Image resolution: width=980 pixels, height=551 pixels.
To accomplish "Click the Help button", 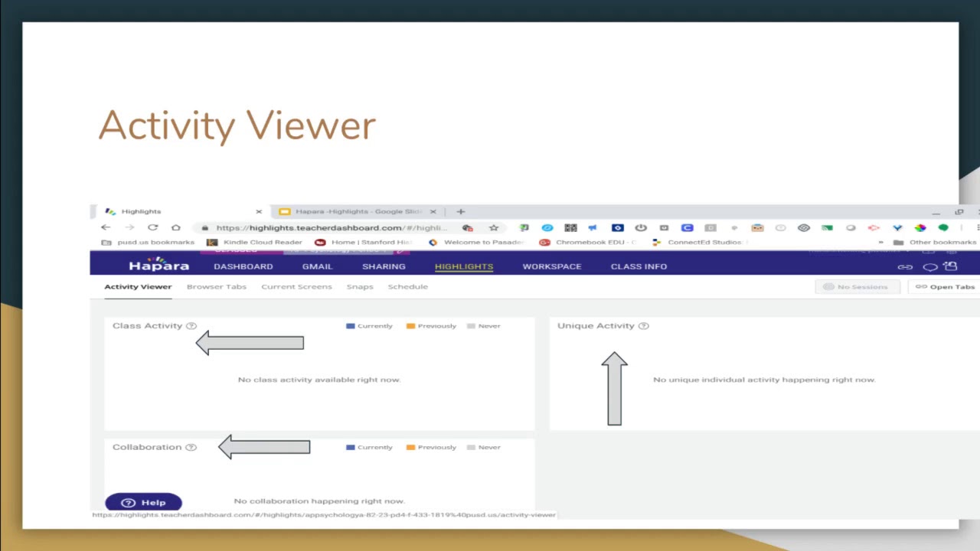I will (x=143, y=503).
